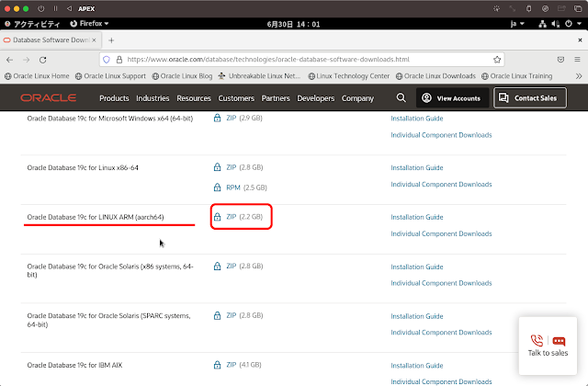Close the Database Software Downloads tab
Viewport: 588px width, 386px height.
(x=94, y=40)
